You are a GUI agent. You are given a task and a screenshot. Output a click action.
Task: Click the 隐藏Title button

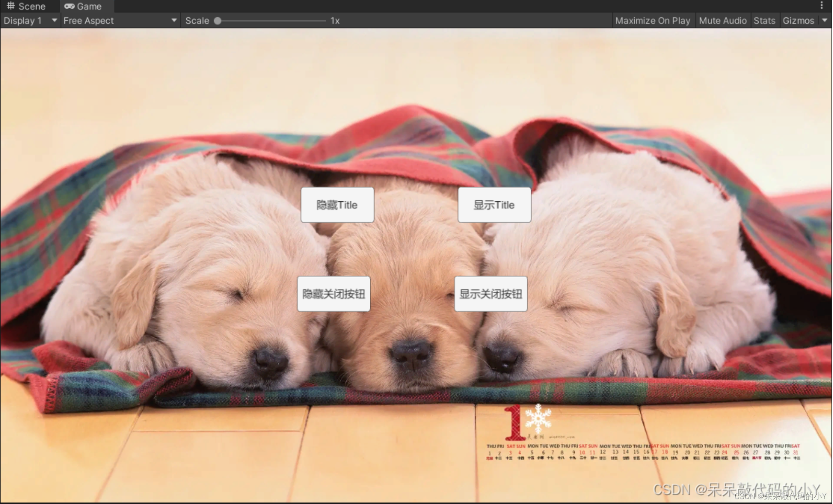click(337, 205)
